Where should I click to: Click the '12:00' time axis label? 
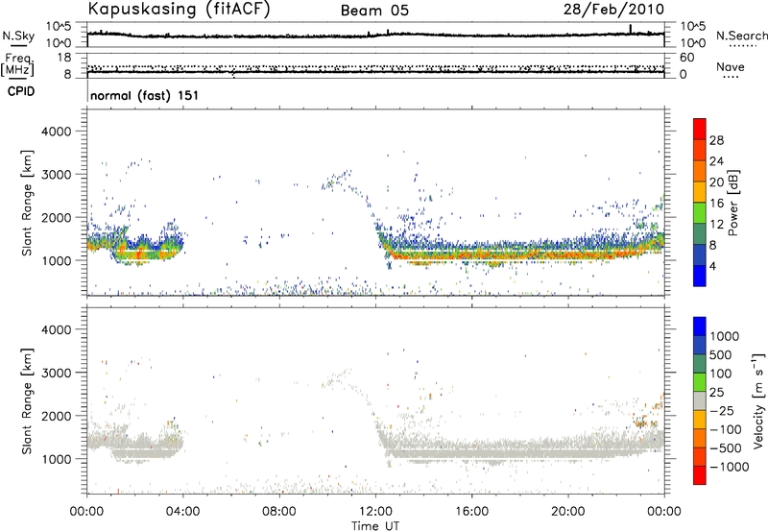[375, 512]
